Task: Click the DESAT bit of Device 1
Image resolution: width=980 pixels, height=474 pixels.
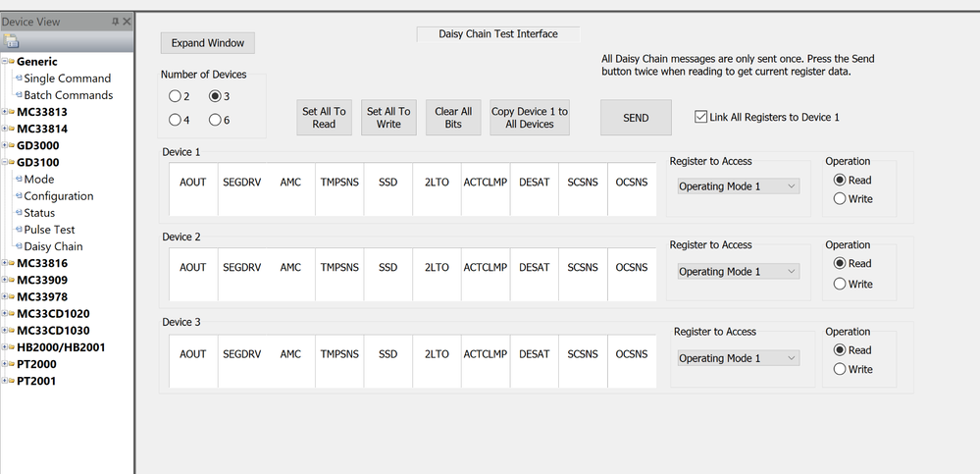Action: 534,182
